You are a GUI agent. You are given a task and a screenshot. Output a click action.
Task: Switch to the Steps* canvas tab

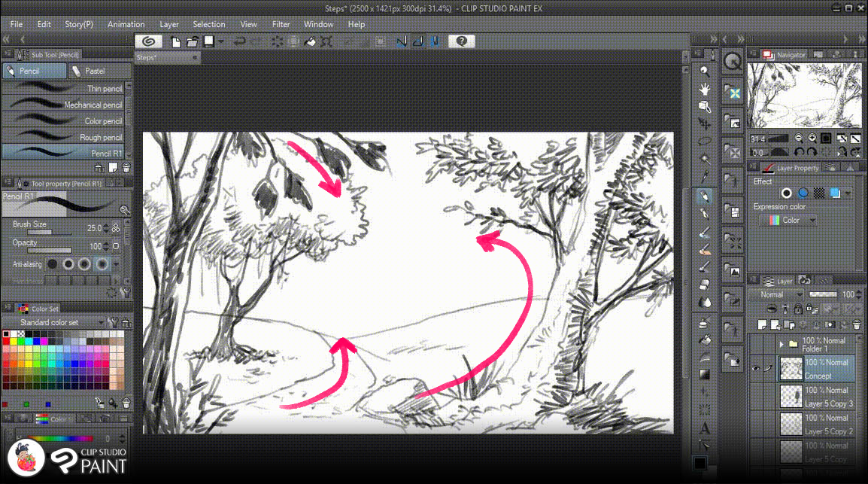[x=166, y=58]
